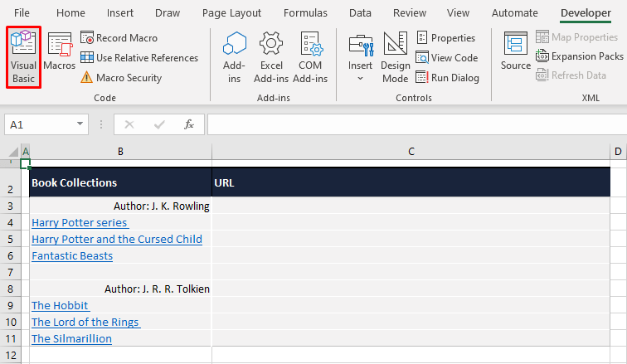The width and height of the screenshot is (627, 364).
Task: Open Expansion Packs
Action: click(580, 56)
